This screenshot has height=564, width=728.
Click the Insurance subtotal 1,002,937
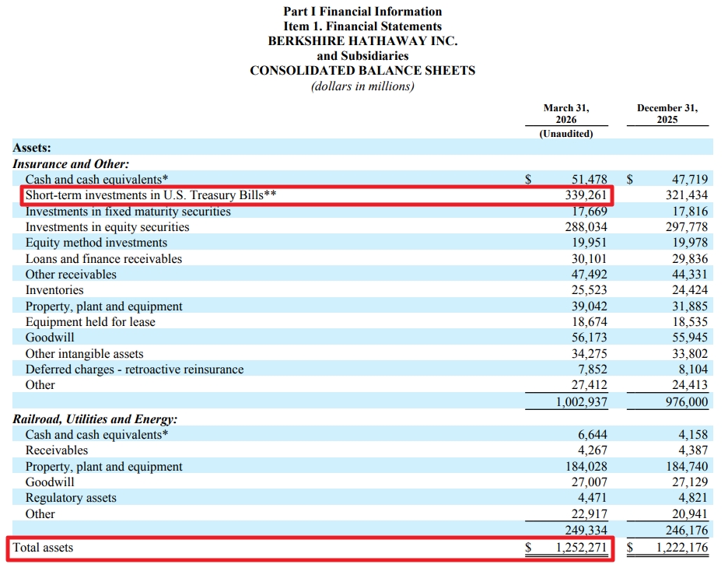click(581, 401)
